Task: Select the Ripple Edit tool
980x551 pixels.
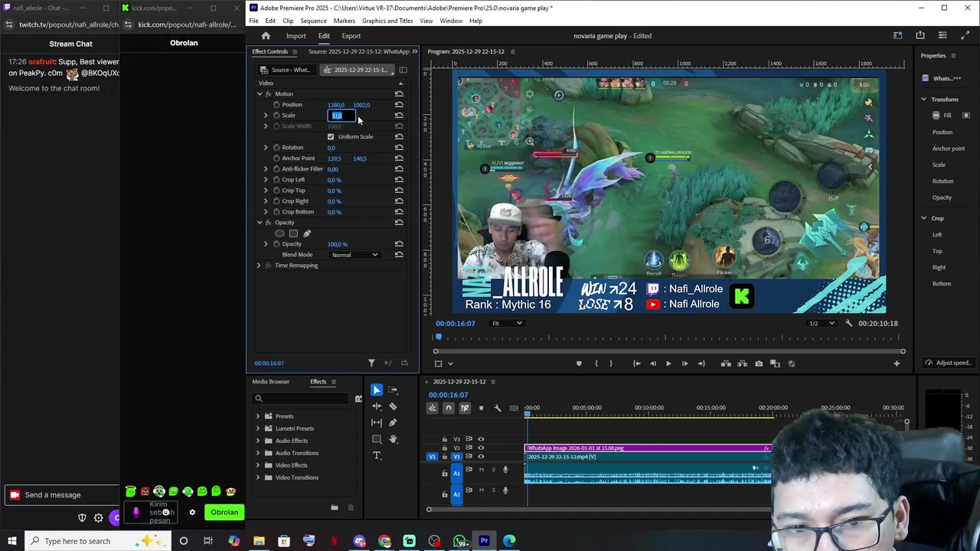Action: pyautogui.click(x=377, y=406)
